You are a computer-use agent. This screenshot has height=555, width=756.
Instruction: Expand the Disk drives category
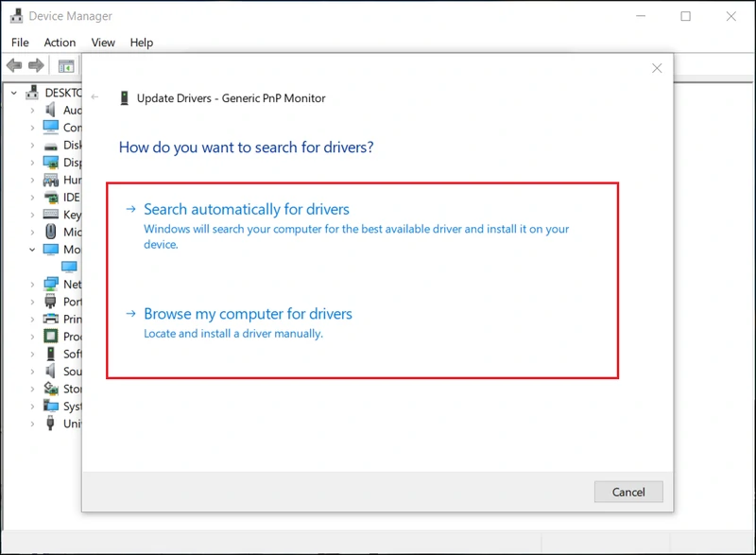coord(31,146)
